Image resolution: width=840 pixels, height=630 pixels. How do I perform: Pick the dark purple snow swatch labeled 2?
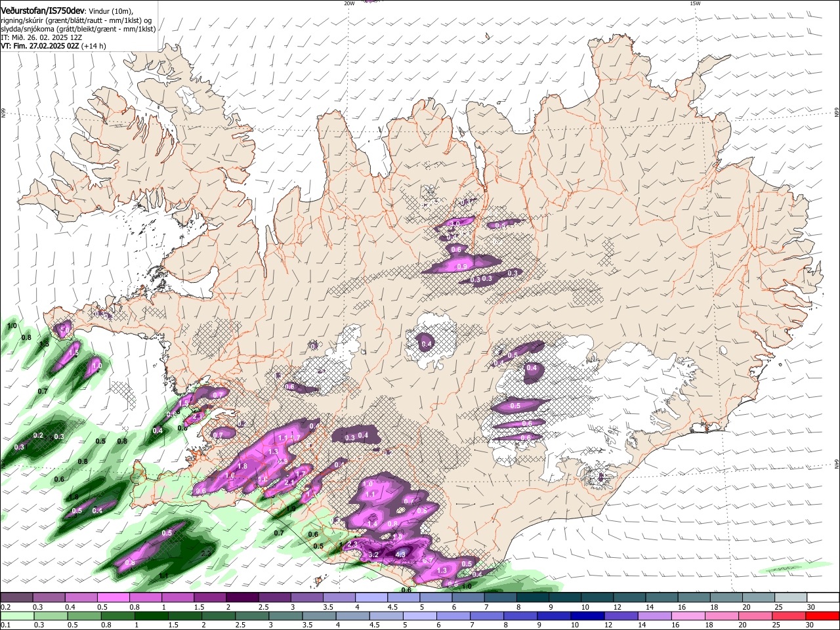(x=241, y=598)
